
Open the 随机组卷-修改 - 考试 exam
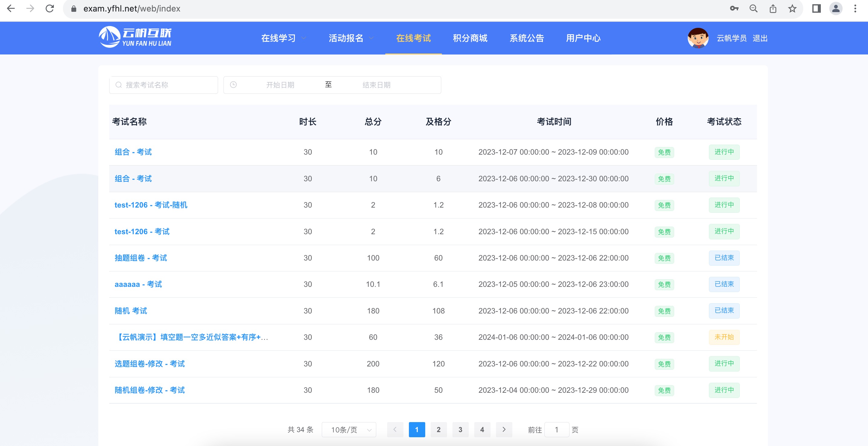pyautogui.click(x=150, y=390)
